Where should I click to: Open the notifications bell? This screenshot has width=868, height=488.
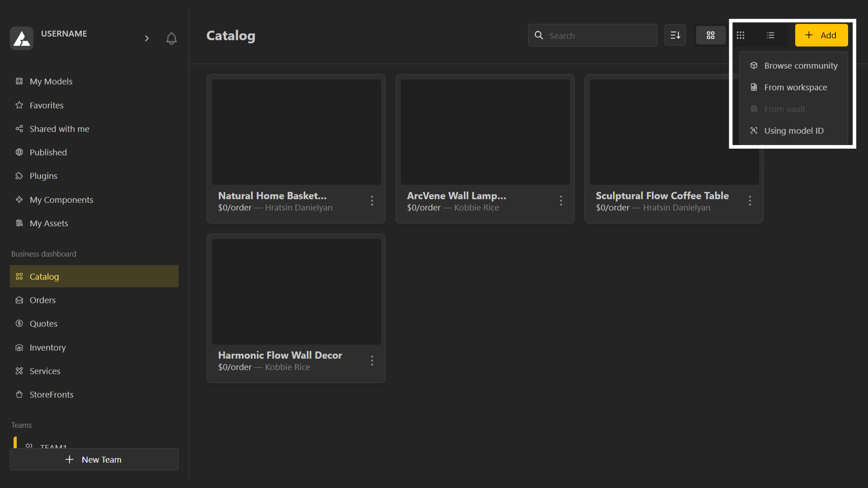click(171, 38)
